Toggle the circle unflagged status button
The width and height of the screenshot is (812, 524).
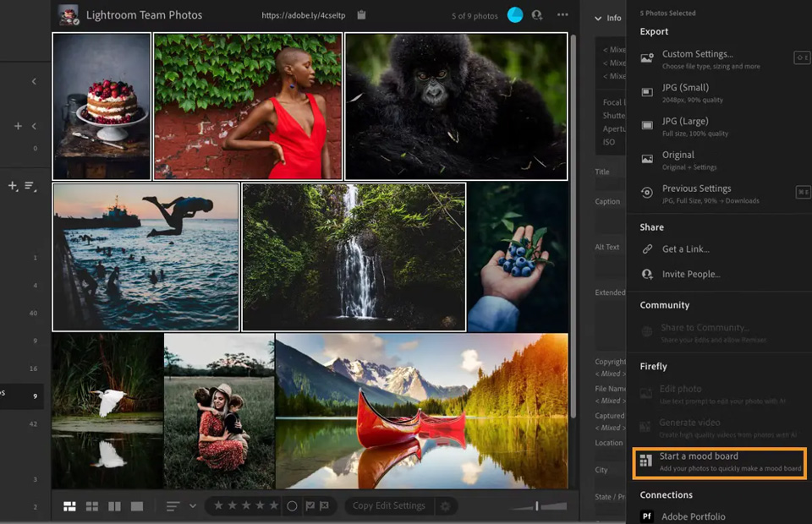[x=292, y=506]
